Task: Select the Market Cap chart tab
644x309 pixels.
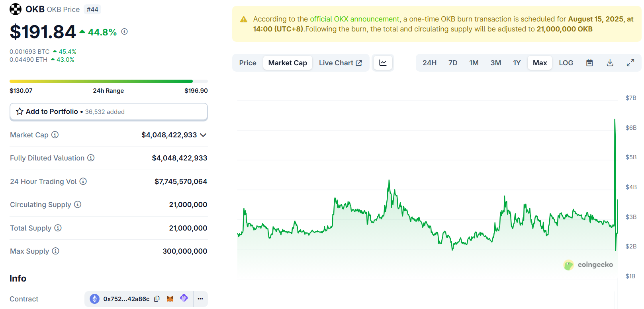Action: [x=288, y=63]
